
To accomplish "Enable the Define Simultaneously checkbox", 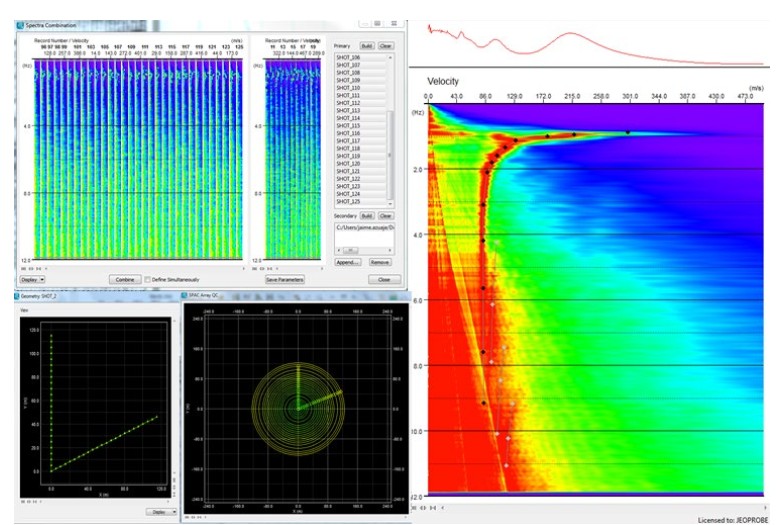I will tap(149, 280).
